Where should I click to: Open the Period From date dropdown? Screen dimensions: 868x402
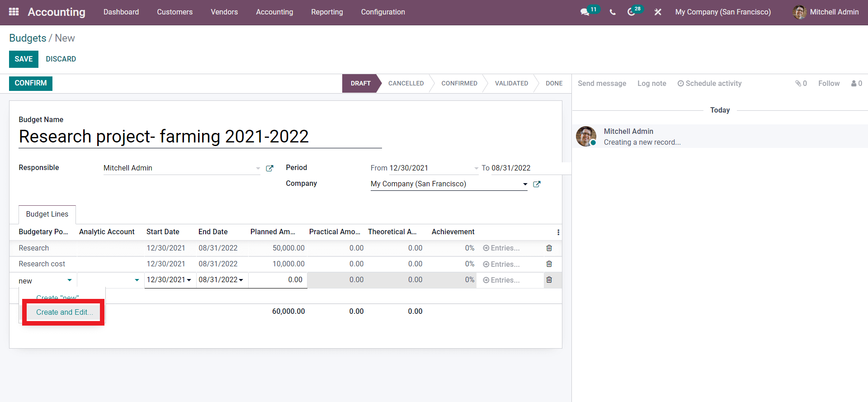click(x=476, y=168)
